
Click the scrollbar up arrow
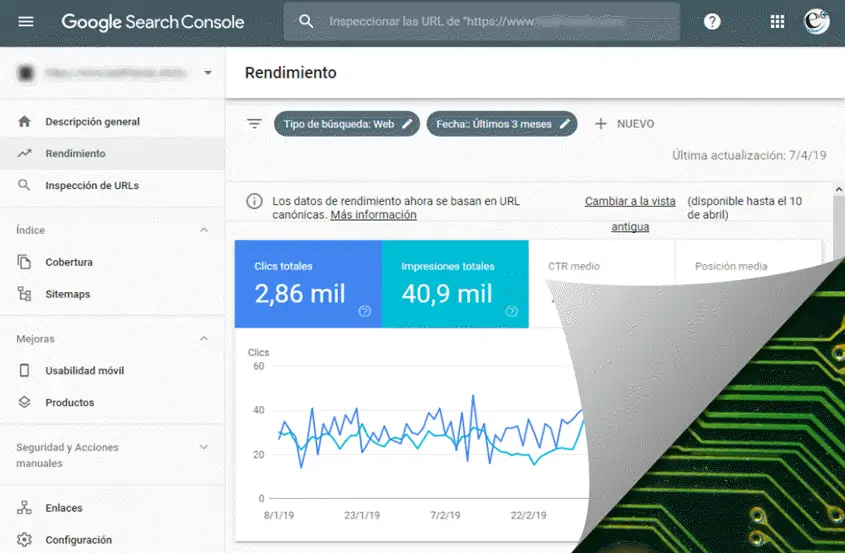[x=839, y=189]
